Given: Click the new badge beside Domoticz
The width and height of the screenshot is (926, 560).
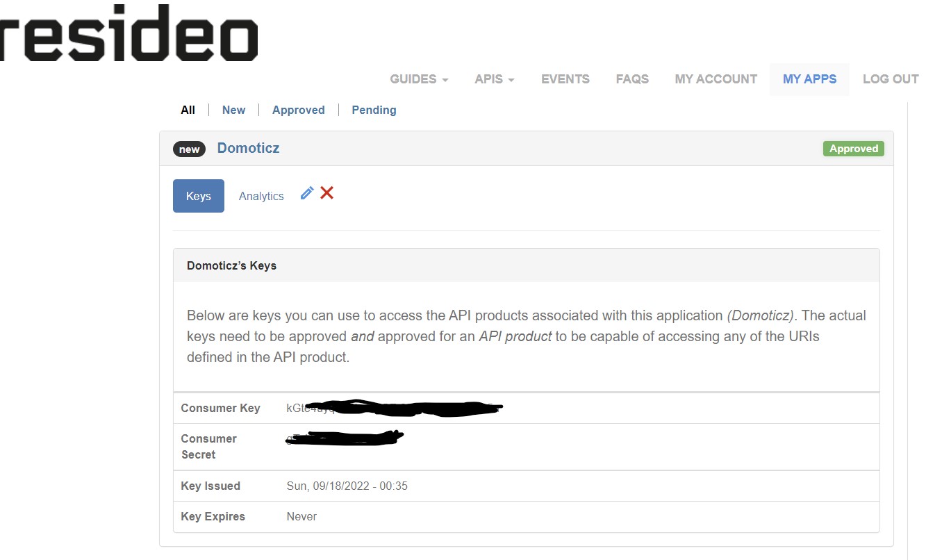Looking at the screenshot, I should pyautogui.click(x=189, y=149).
